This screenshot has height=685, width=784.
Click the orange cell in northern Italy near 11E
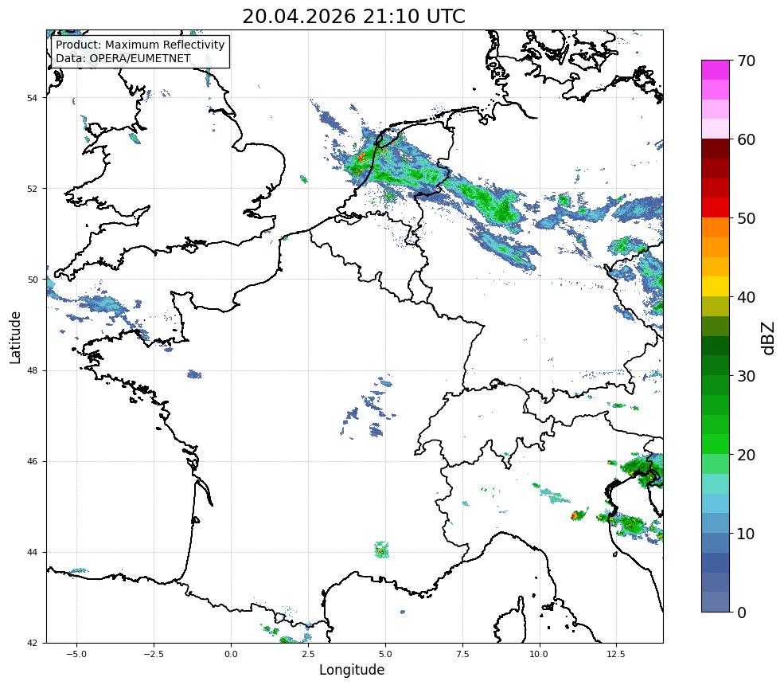(577, 515)
